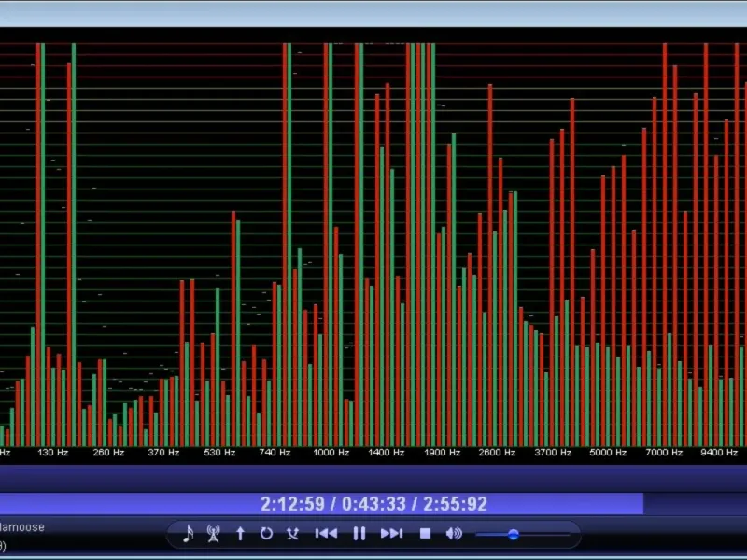The image size is (747, 560).
Task: Click the 1000 Hz frequency label
Action: point(331,453)
